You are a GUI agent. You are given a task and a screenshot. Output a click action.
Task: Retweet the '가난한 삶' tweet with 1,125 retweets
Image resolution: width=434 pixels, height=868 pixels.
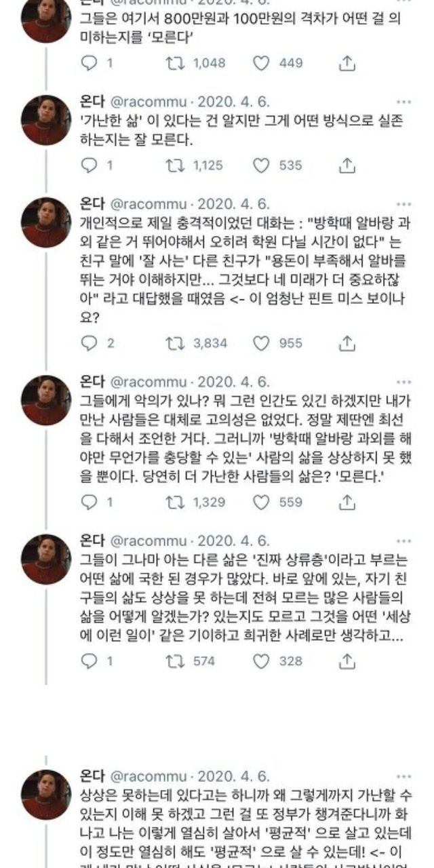click(x=175, y=165)
